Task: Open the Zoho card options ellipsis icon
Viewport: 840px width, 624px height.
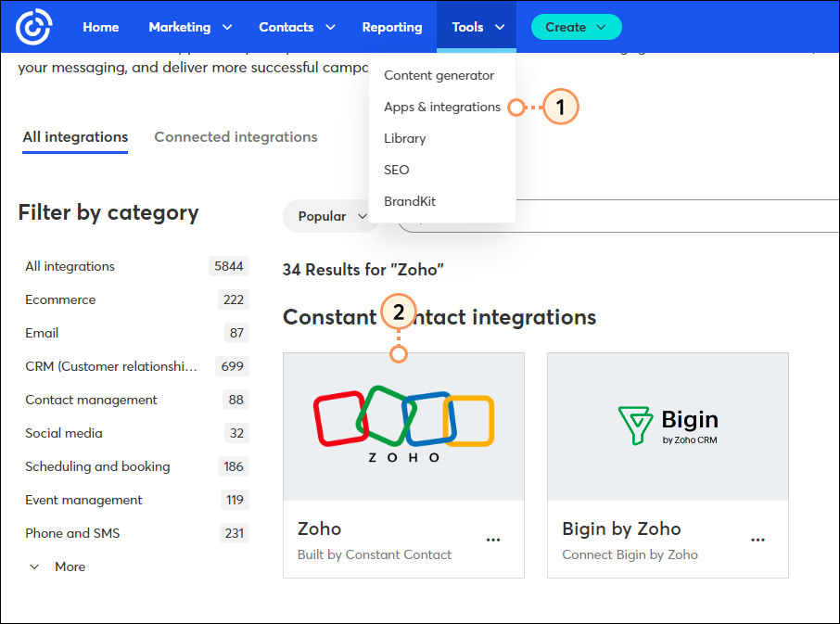Action: 493,540
